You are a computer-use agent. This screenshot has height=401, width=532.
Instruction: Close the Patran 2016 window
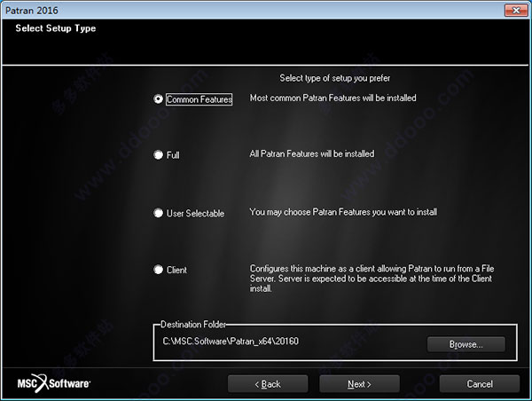[516, 10]
